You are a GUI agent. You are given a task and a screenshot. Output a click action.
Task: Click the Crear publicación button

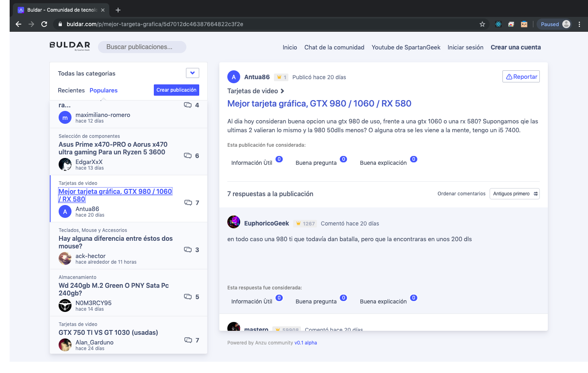point(176,90)
